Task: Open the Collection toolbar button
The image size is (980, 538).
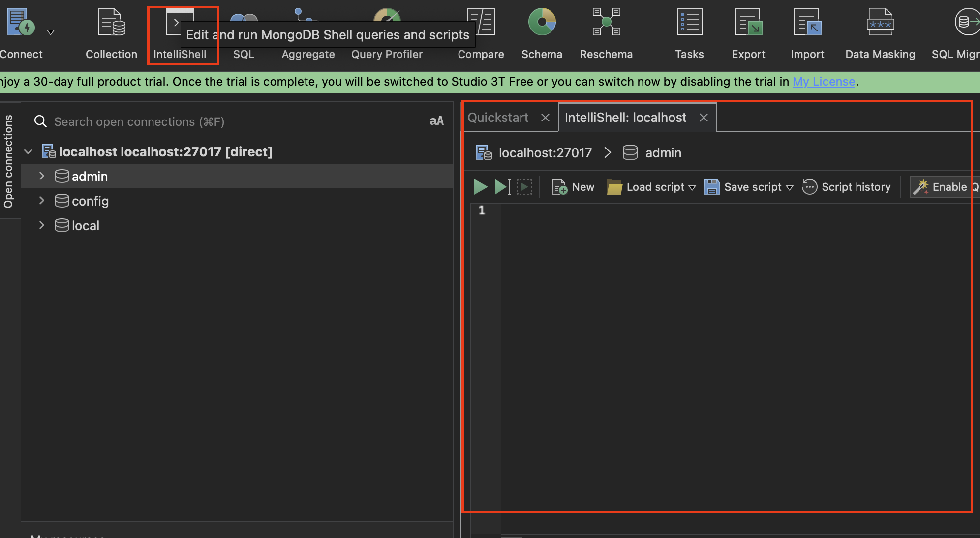Action: tap(111, 33)
